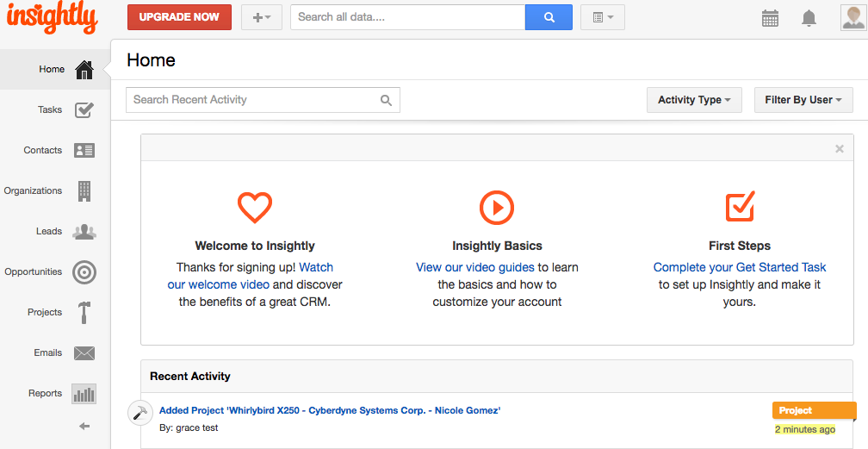Open the calendar icon in header

coord(770,18)
